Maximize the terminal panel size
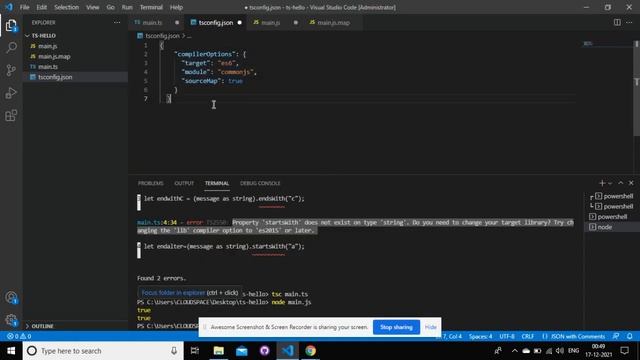The height and width of the screenshot is (360, 640). 620,183
